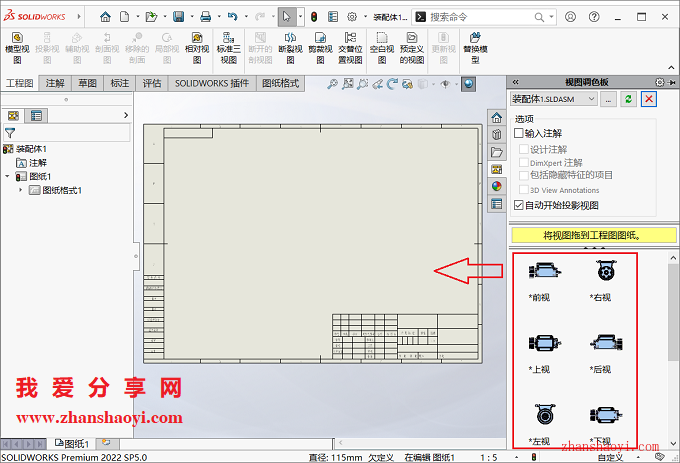Collapse the ribbon with the up chevron
The height and width of the screenshot is (463, 680).
(x=671, y=68)
